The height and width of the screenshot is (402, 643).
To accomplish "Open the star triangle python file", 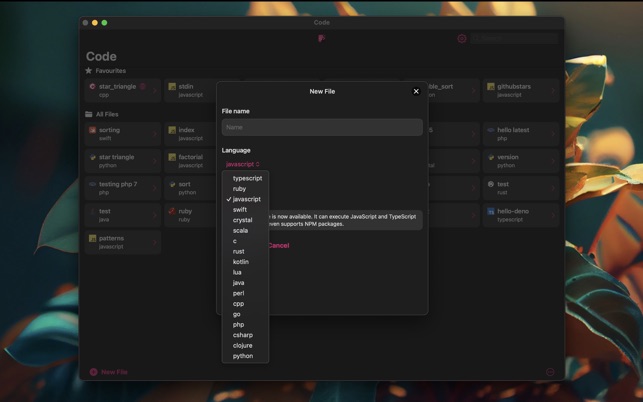I will click(123, 161).
